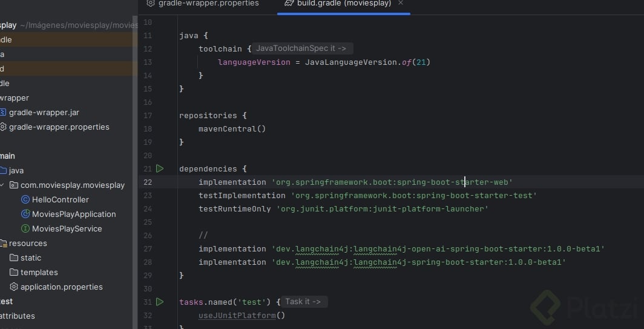Click the package icon of com.moviesplay.moviesplay
Viewport: 644px width, 329px height.
click(x=13, y=185)
